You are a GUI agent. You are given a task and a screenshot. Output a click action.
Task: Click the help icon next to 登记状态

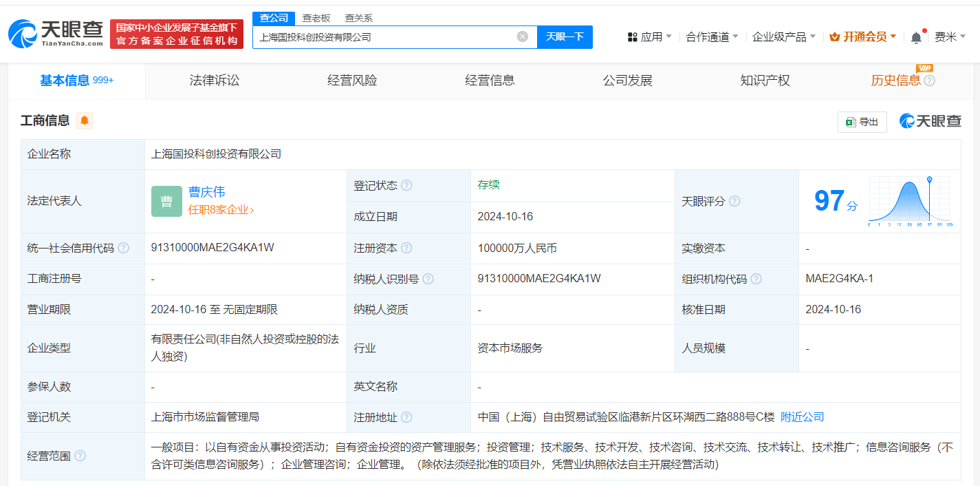(x=406, y=185)
